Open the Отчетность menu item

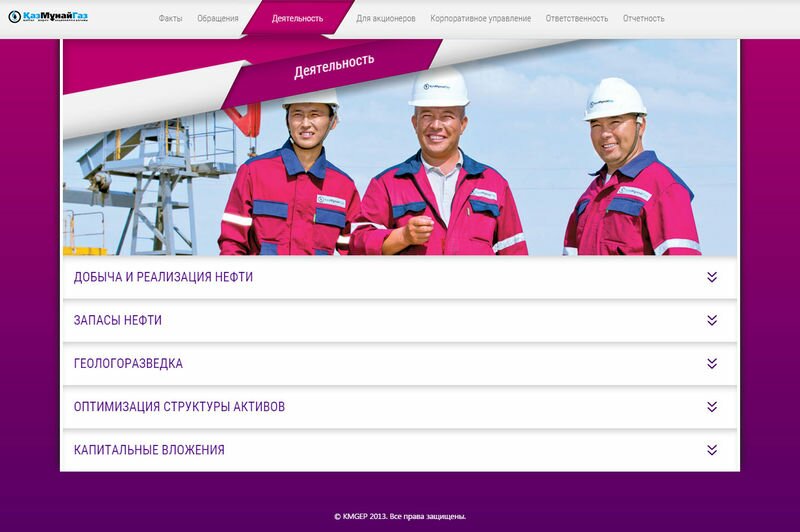643,18
